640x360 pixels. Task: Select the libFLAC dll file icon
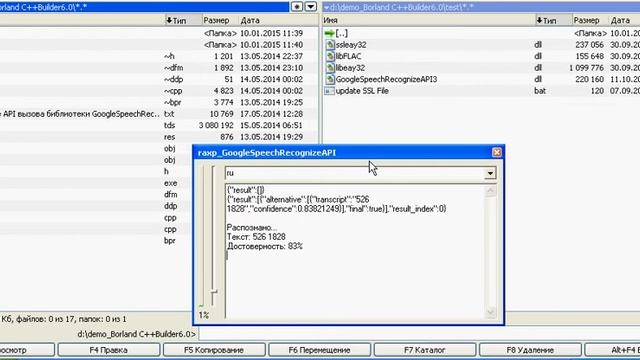[x=330, y=56]
